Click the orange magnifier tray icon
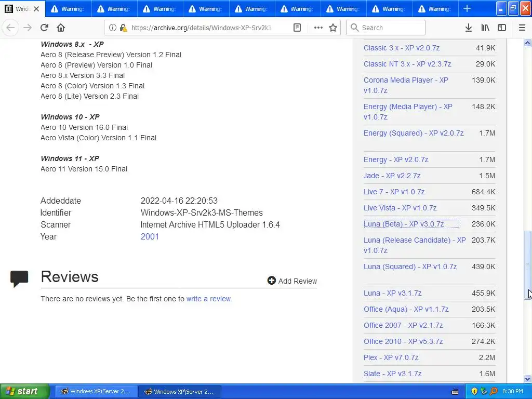The width and height of the screenshot is (532, 399). tap(494, 391)
